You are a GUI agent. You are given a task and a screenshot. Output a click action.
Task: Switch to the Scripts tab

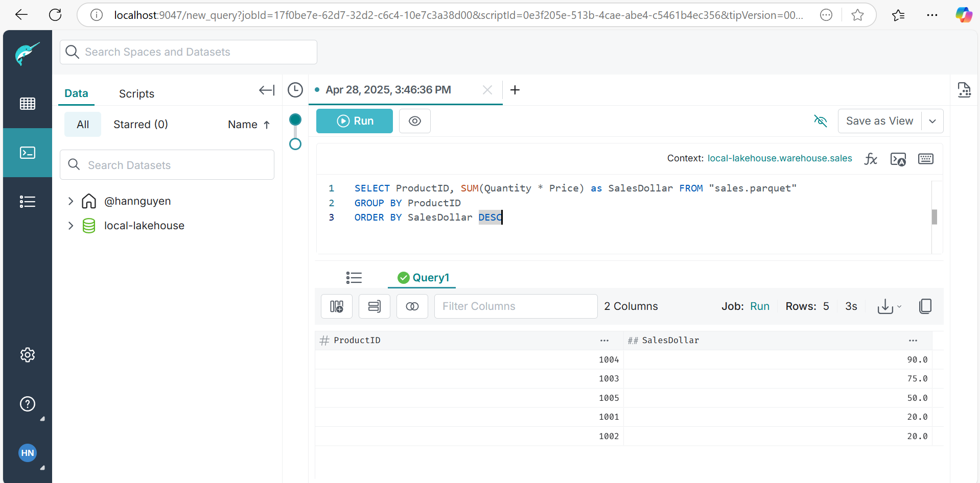click(x=136, y=94)
